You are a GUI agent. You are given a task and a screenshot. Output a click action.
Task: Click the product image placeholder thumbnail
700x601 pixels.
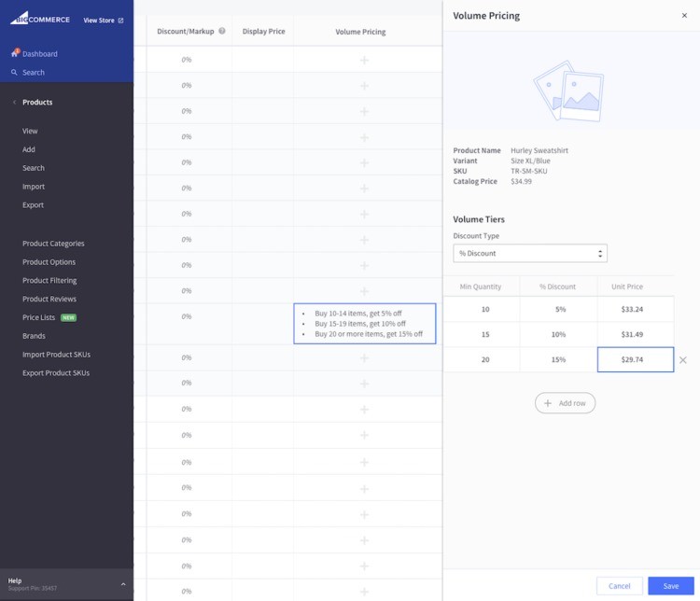coord(568,91)
